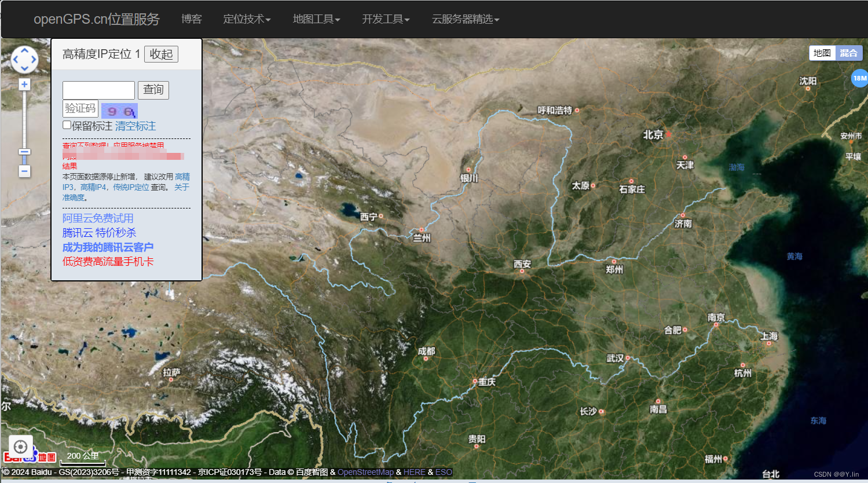Open the 博客 nav item
Viewport: 868px width, 483px height.
pos(192,19)
